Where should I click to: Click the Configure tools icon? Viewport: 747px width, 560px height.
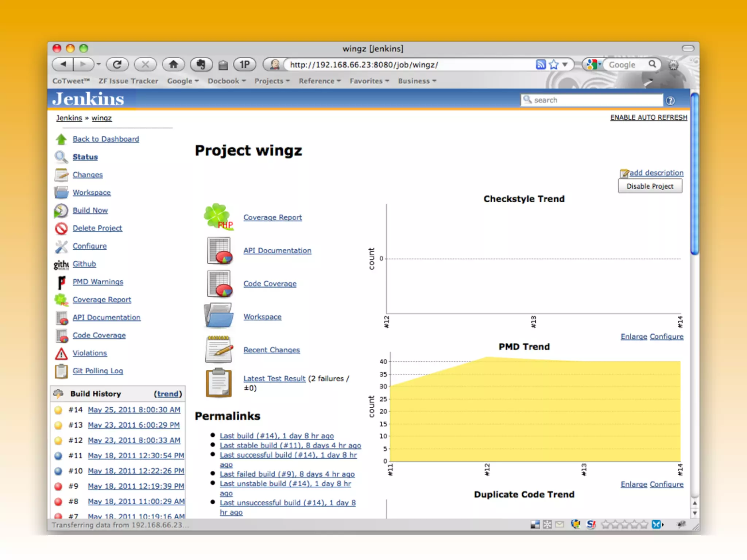pos(61,246)
